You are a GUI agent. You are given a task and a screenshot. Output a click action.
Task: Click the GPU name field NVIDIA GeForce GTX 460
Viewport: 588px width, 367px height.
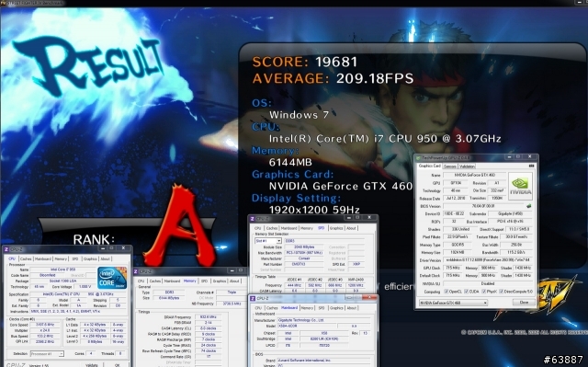tap(474, 175)
